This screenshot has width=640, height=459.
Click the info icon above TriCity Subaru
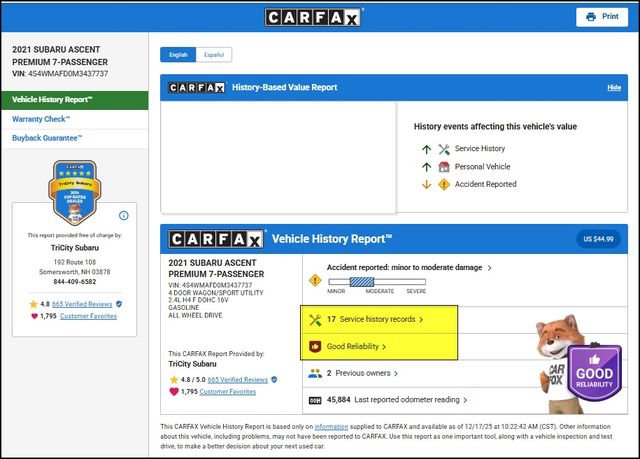(124, 215)
